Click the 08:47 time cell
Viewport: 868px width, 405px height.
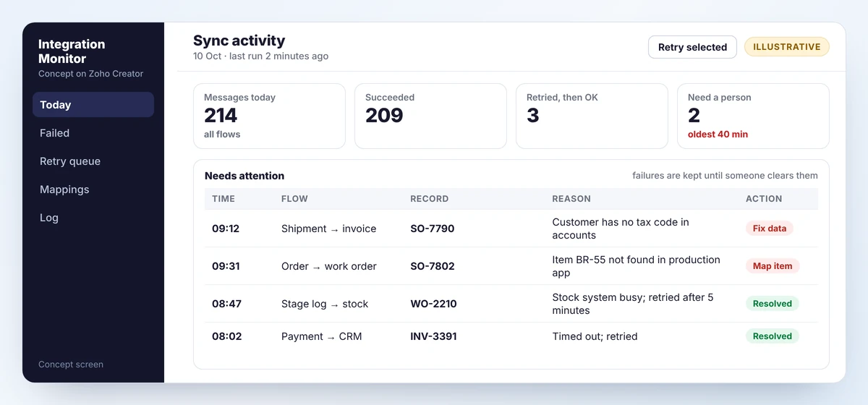(x=226, y=304)
